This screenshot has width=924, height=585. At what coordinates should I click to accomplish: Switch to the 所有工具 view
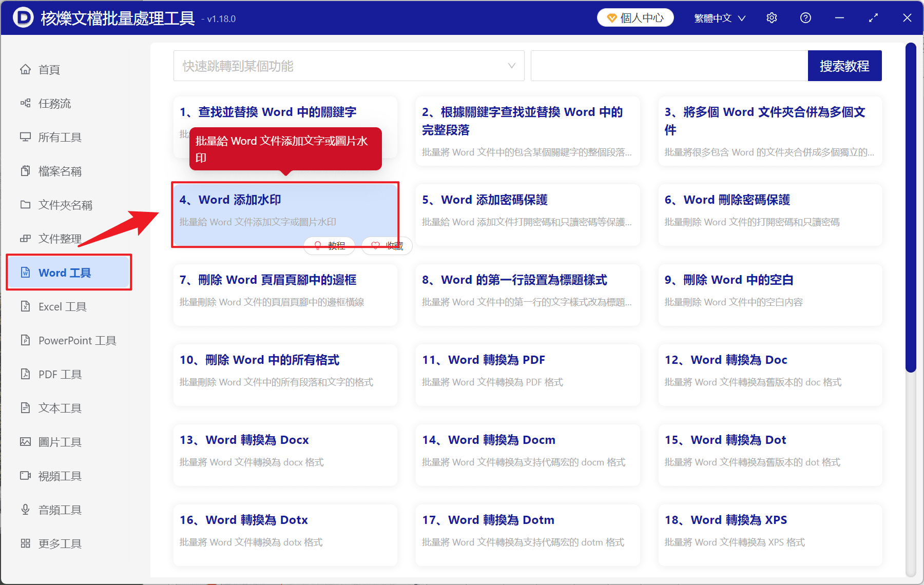[60, 137]
